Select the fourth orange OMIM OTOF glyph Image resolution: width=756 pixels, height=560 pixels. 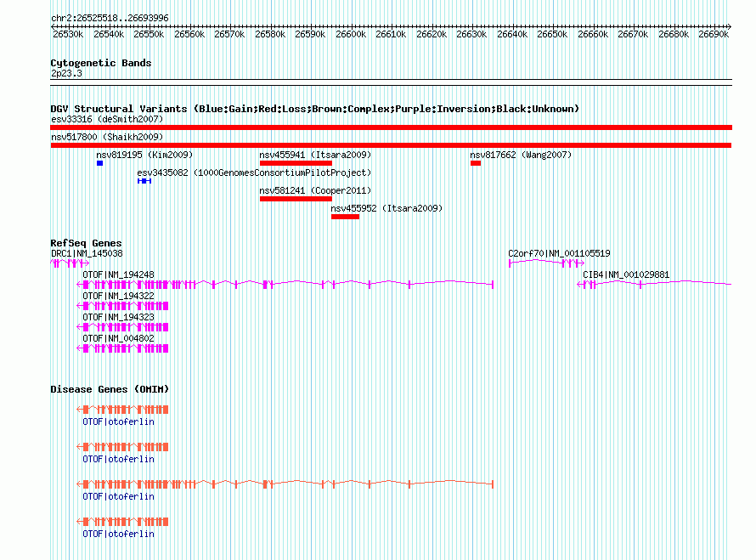(x=122, y=522)
